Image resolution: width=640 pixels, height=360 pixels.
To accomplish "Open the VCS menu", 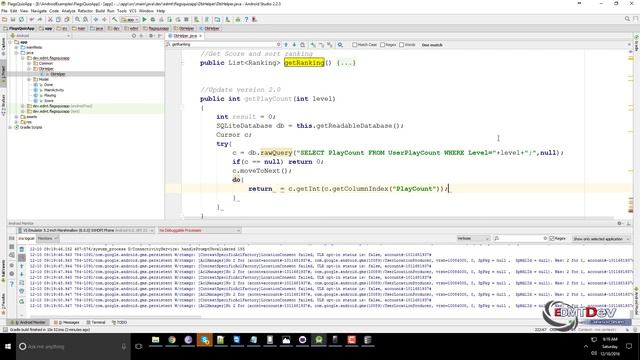I will pyautogui.click(x=133, y=11).
